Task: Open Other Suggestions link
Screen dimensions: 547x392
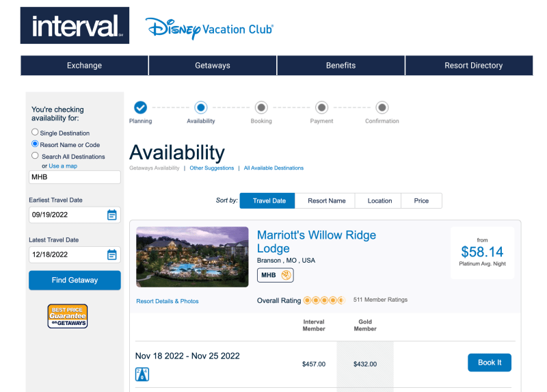Action: (x=212, y=168)
